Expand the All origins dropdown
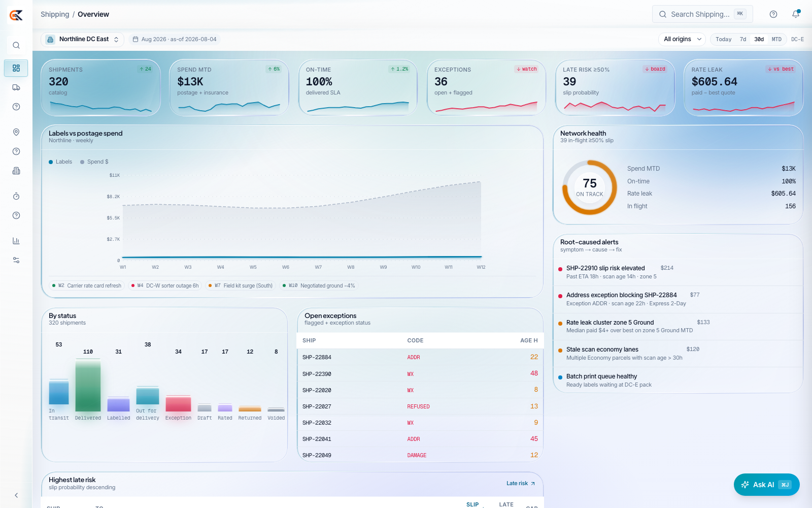This screenshot has height=508, width=812. 683,39
